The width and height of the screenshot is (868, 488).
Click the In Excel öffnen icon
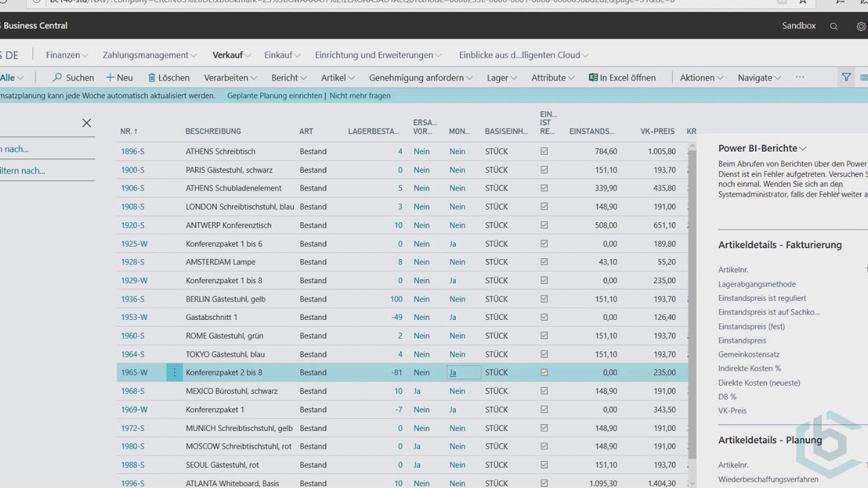pyautogui.click(x=593, y=77)
